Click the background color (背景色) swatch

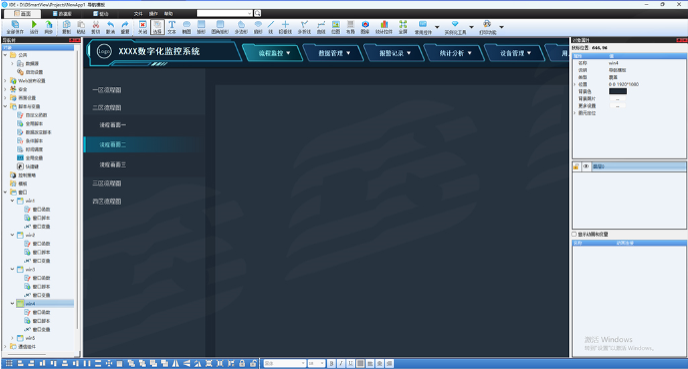point(617,91)
